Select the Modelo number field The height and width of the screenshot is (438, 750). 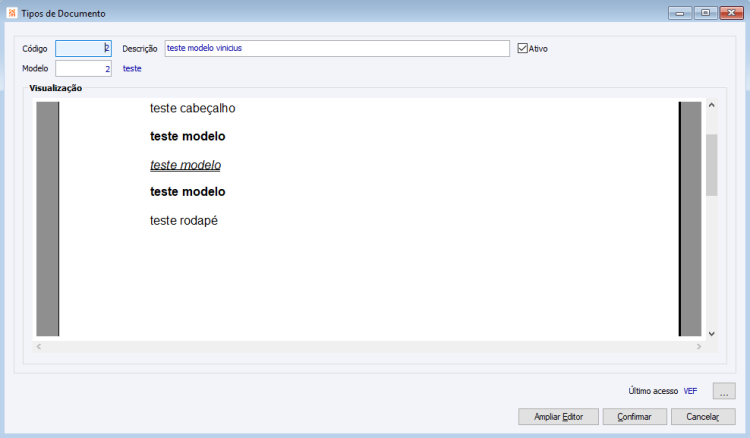[83, 68]
